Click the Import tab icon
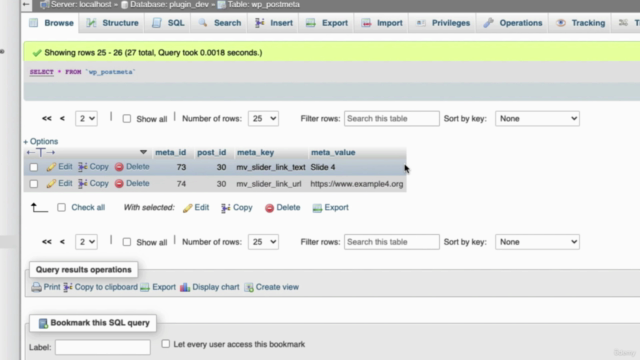Viewport: 640px width, 360px height. 367,23
